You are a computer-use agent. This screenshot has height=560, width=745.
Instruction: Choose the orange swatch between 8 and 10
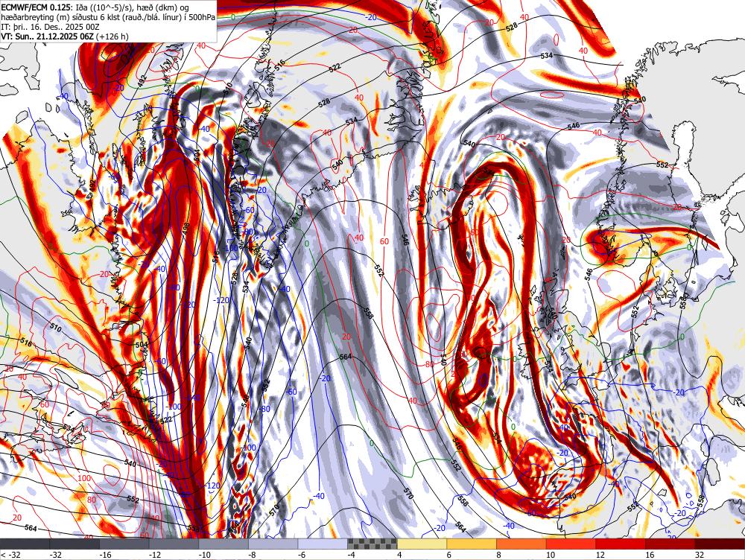point(521,544)
